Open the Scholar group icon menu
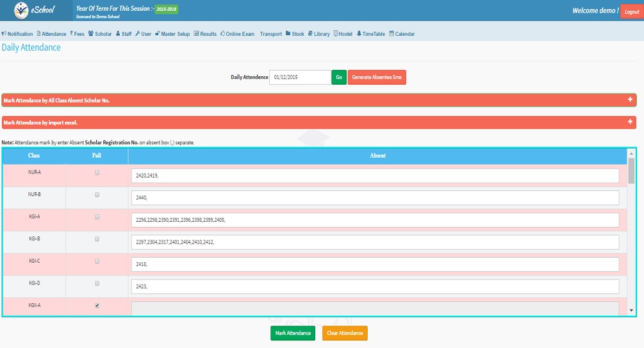Image resolution: width=644 pixels, height=348 pixels. click(91, 34)
